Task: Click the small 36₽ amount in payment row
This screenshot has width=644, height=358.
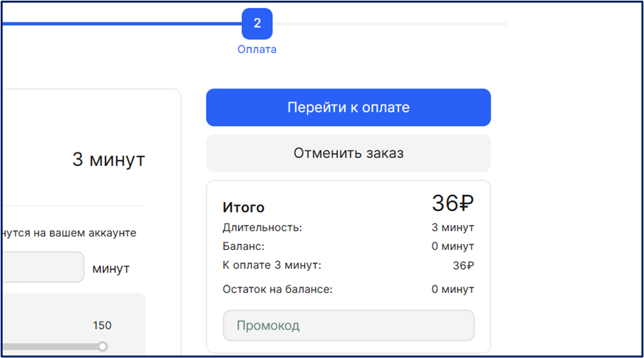Action: (x=463, y=266)
